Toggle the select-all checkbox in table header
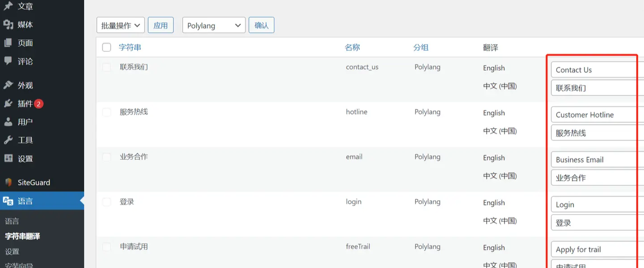The image size is (644, 268). (x=107, y=47)
